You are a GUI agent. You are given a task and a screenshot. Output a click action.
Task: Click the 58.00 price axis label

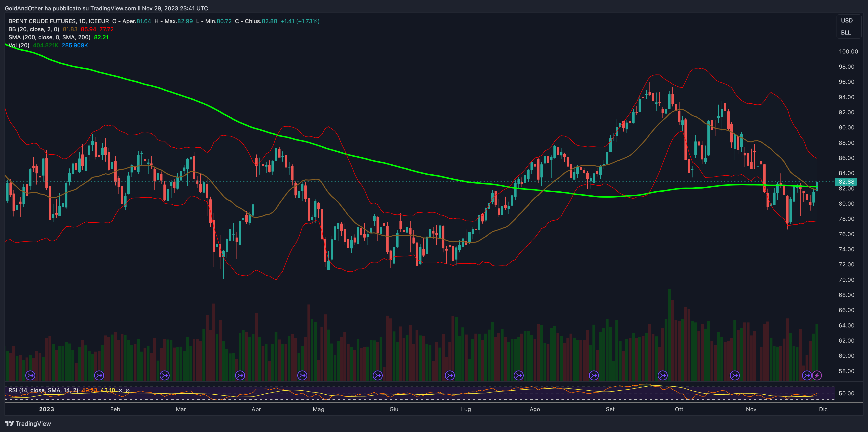pyautogui.click(x=846, y=371)
